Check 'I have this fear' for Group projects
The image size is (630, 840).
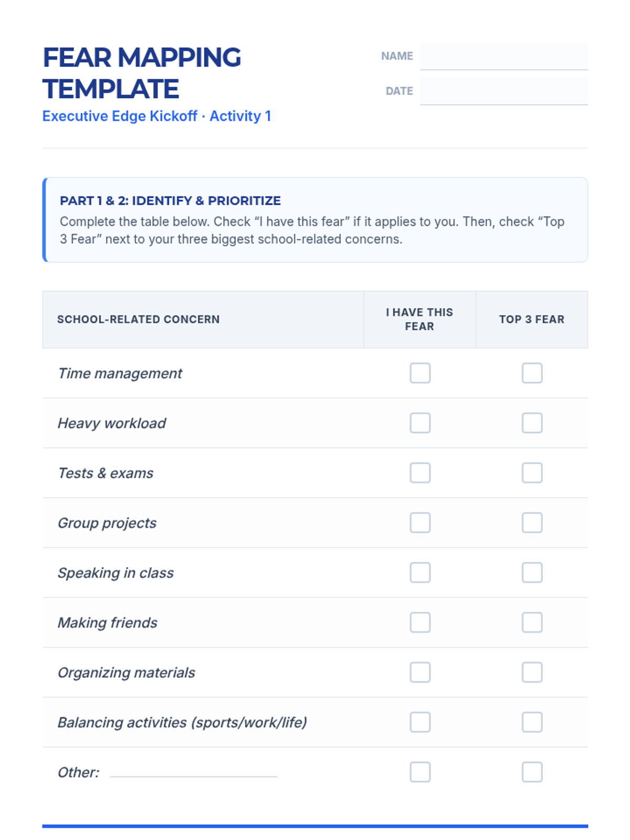point(420,523)
